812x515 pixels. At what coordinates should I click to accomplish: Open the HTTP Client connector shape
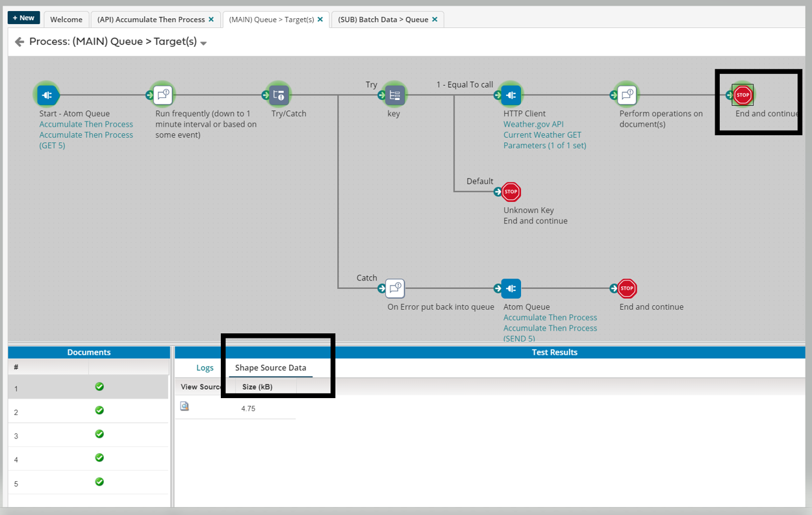511,95
